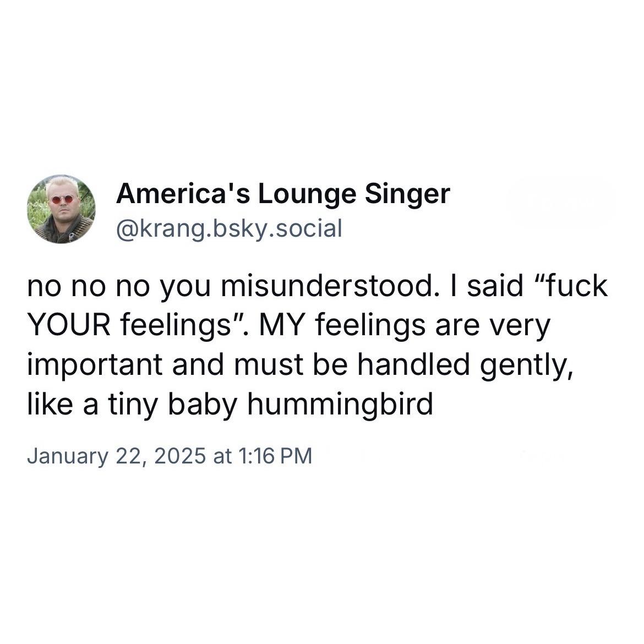Click the January 22, 2025 timestamp

pos(170,456)
